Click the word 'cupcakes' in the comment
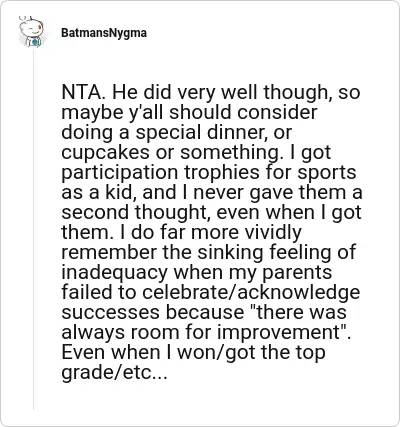Viewport: 400px width, 427px height. point(105,153)
